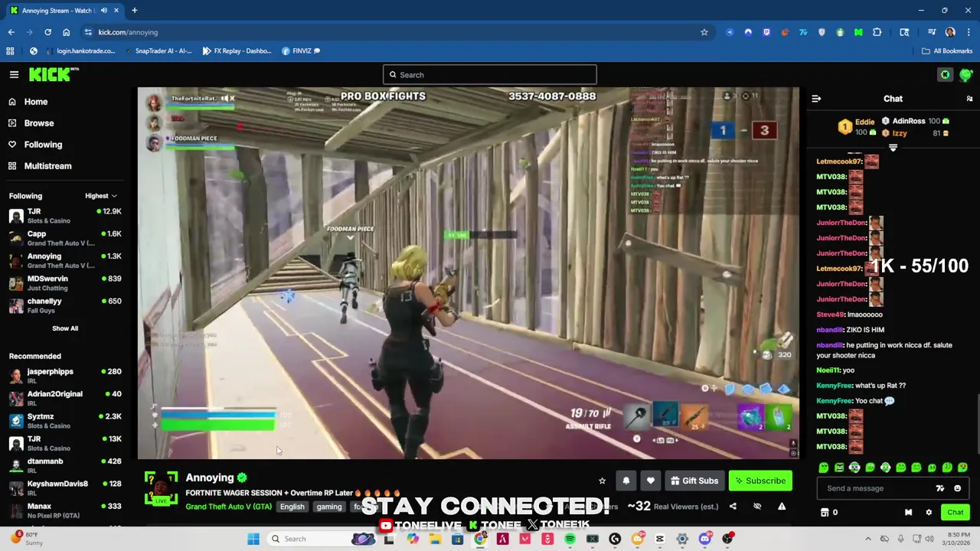The width and height of the screenshot is (980, 551).
Task: Click Gift Subs button
Action: point(694,481)
